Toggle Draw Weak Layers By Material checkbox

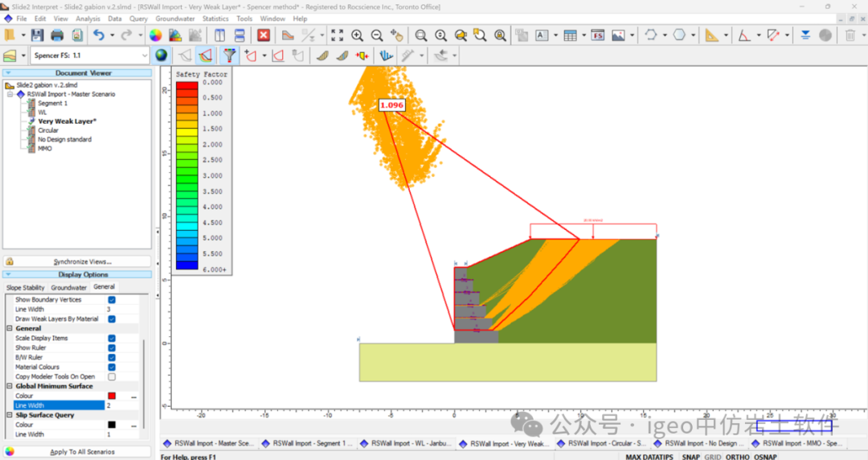[112, 319]
